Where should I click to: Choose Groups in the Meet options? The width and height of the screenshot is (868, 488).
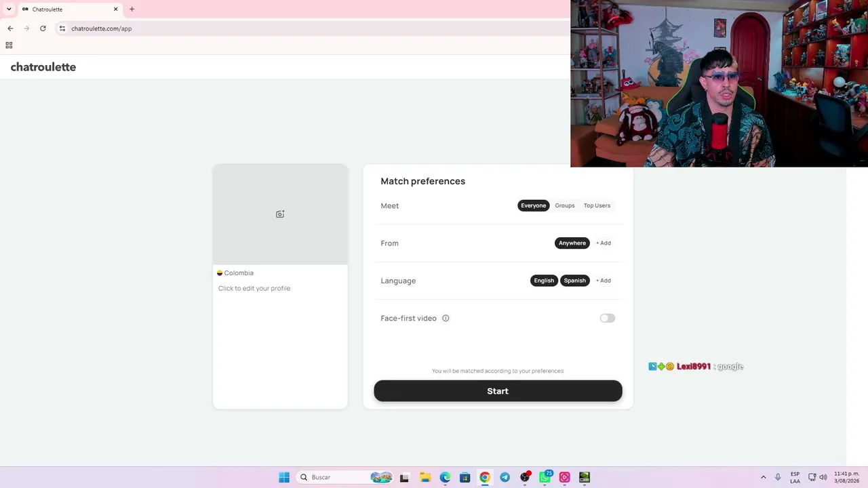[565, 205]
